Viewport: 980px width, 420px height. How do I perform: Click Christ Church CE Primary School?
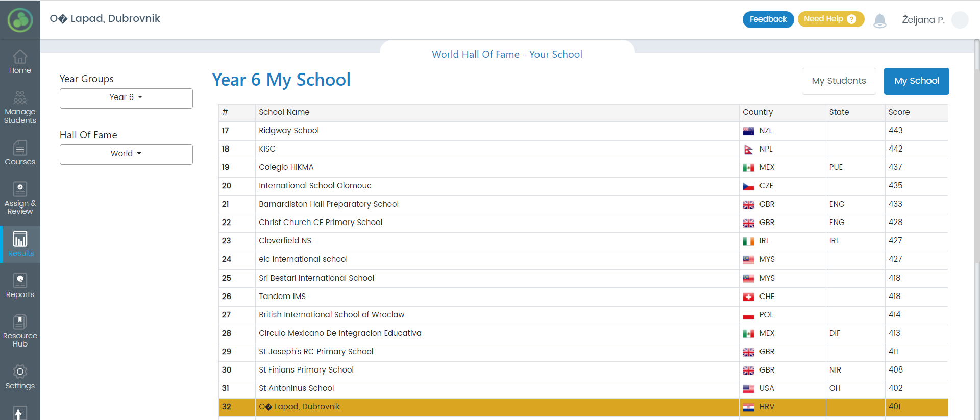tap(320, 223)
